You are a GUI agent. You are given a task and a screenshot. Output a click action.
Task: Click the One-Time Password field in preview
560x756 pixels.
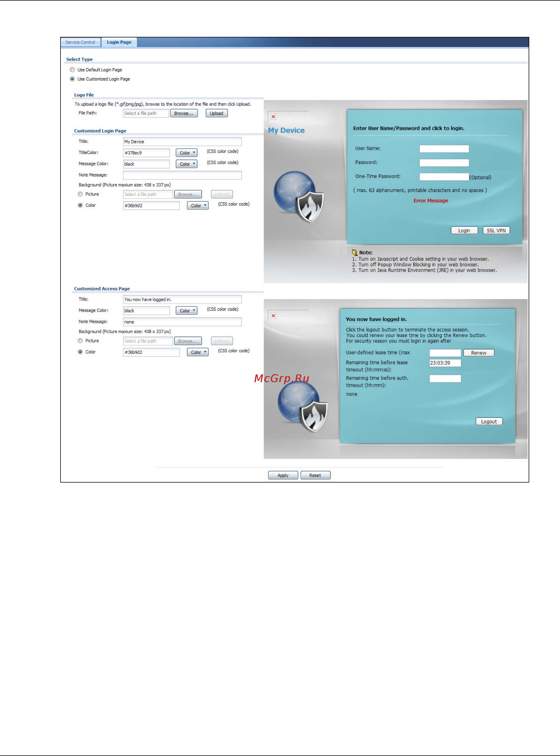point(444,177)
